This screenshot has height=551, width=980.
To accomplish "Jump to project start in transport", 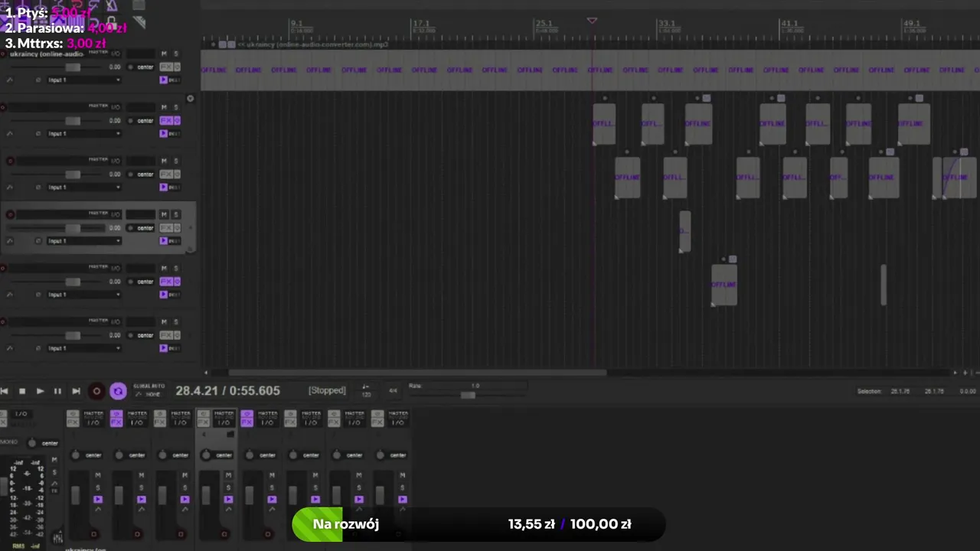I will coord(5,391).
